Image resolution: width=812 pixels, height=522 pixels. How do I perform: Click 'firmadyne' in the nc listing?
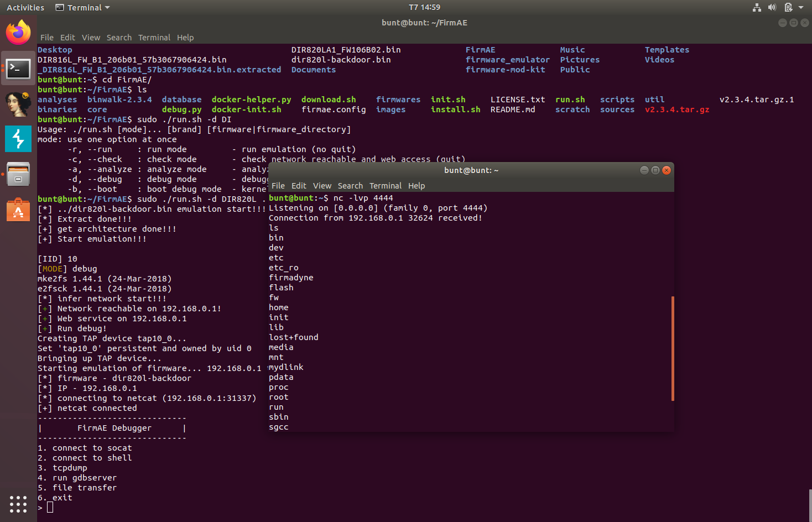tap(291, 278)
